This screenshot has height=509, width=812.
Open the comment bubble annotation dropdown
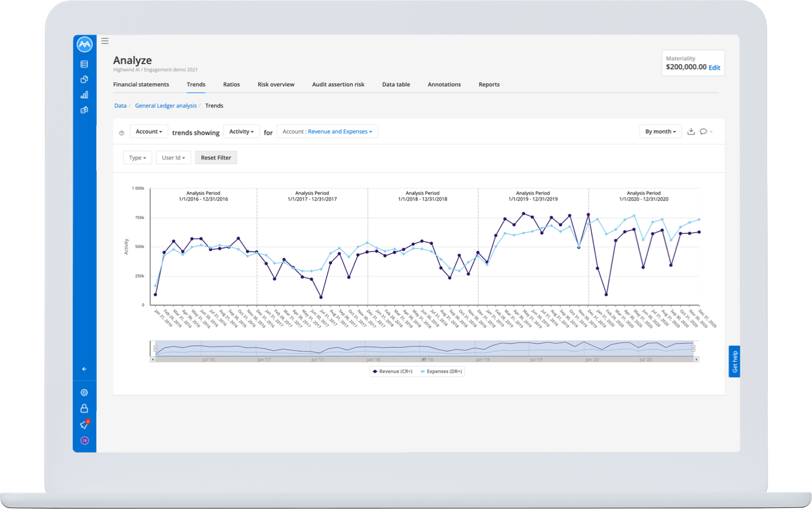click(x=706, y=131)
